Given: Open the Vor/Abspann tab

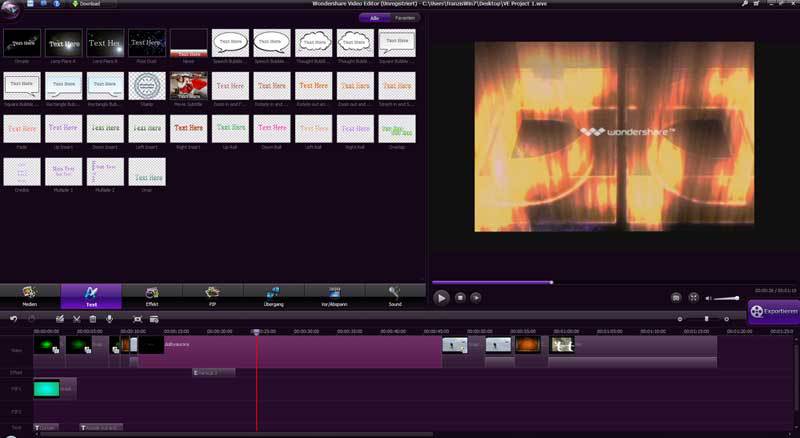Looking at the screenshot, I should (x=334, y=297).
